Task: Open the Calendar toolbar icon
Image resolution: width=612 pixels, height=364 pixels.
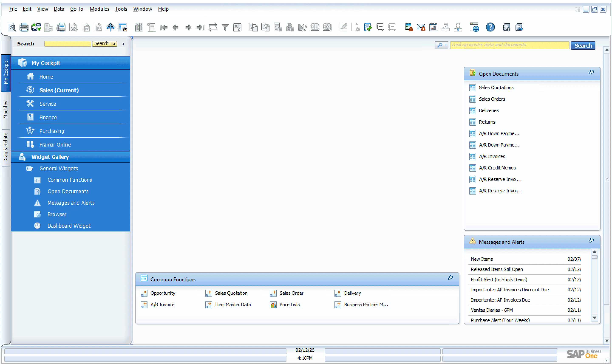Action: 433,27
